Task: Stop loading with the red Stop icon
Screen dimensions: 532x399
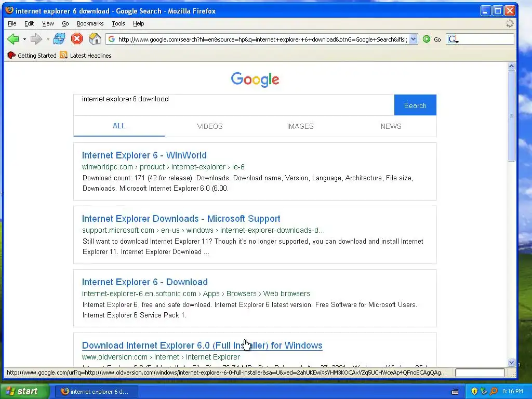Action: (77, 38)
